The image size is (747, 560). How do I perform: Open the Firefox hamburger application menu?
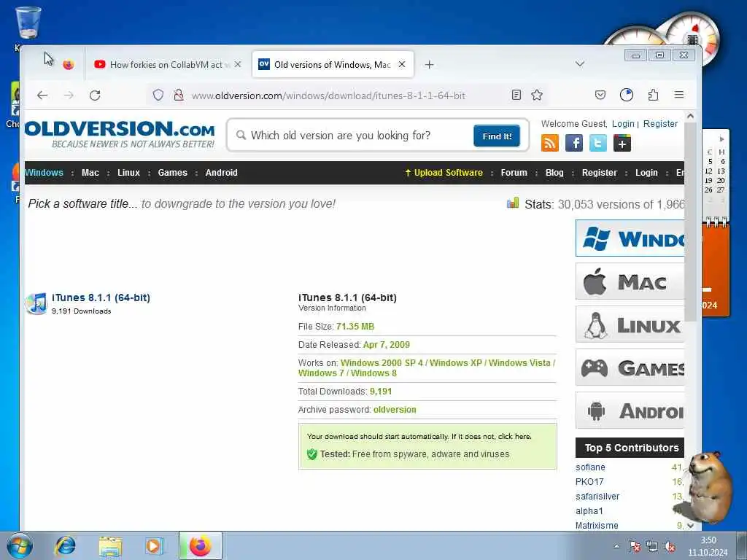(679, 96)
